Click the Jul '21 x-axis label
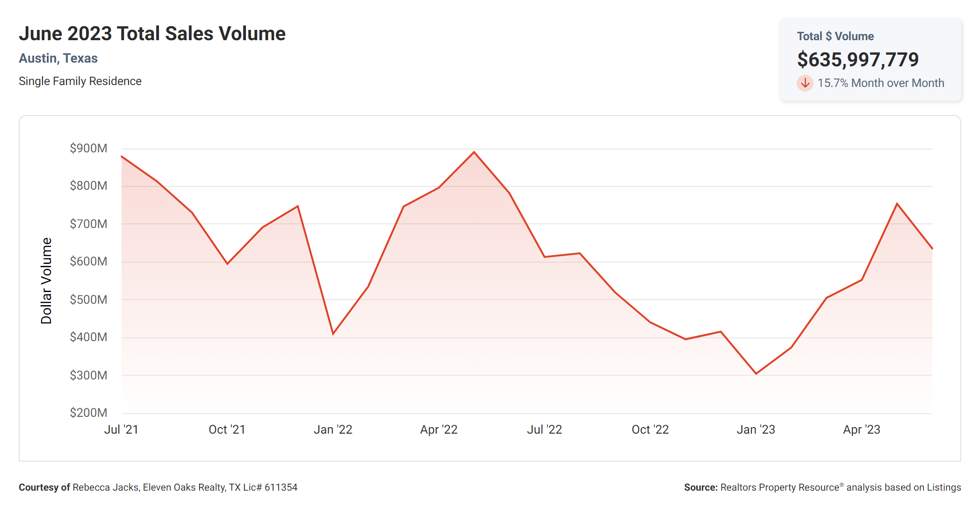This screenshot has width=980, height=514. [x=121, y=429]
